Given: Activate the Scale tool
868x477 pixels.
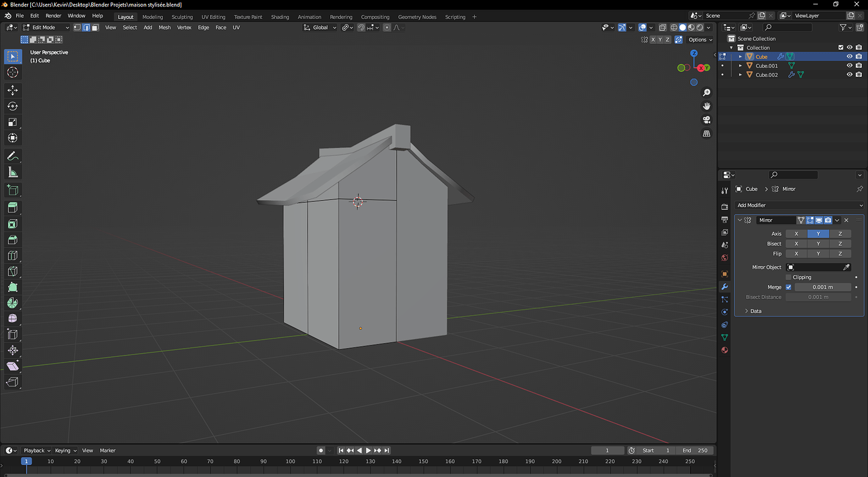Looking at the screenshot, I should tap(13, 122).
